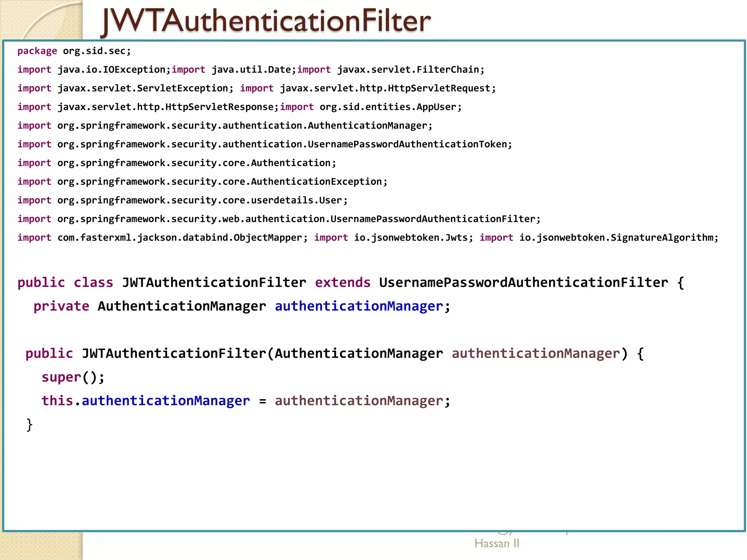Click the slide title JWTAuthenticationFilter

click(x=266, y=21)
